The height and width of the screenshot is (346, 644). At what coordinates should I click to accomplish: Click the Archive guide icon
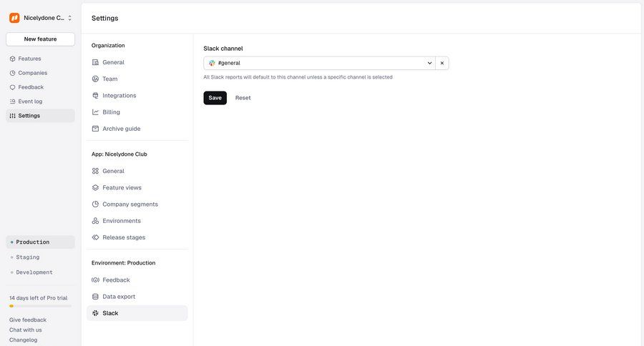pos(95,129)
